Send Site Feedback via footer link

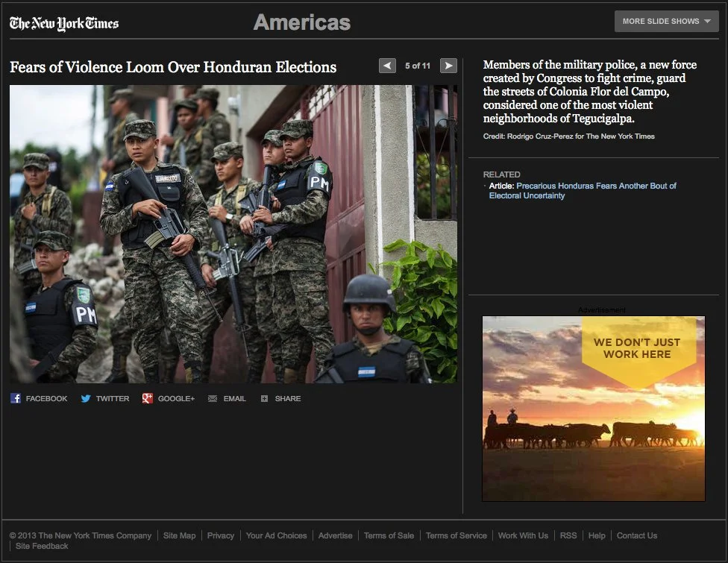(41, 546)
